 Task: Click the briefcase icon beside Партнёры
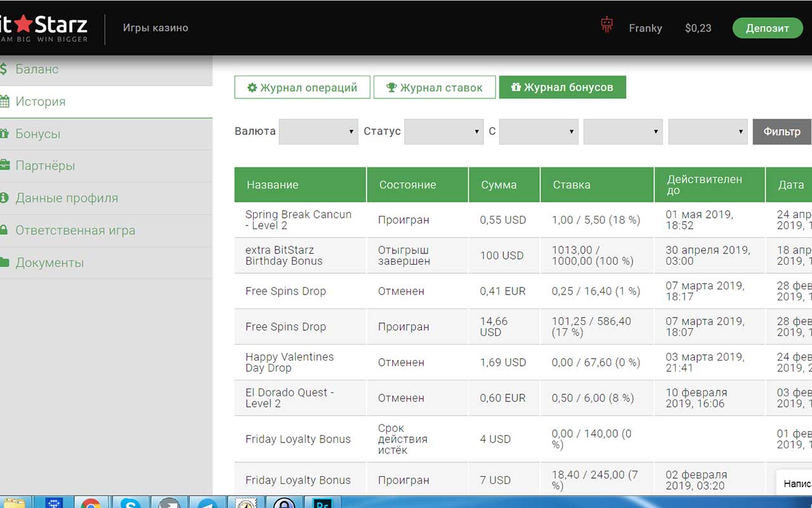tap(4, 166)
